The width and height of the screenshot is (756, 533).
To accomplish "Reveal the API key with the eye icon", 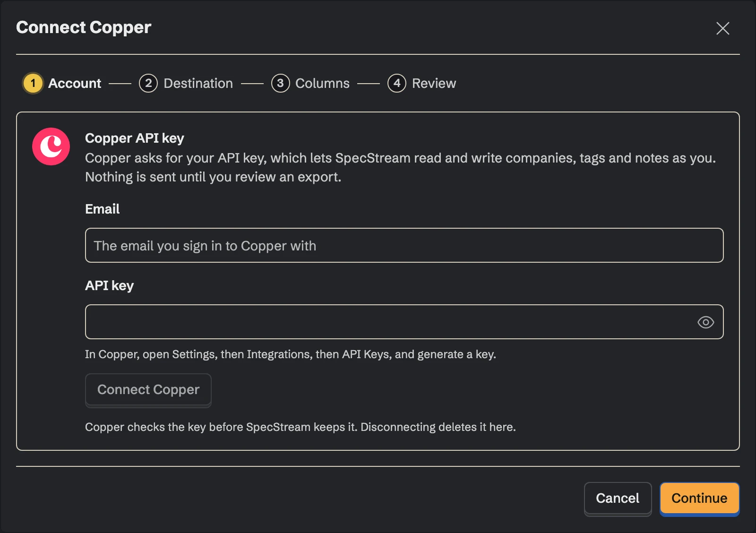I will (x=705, y=322).
